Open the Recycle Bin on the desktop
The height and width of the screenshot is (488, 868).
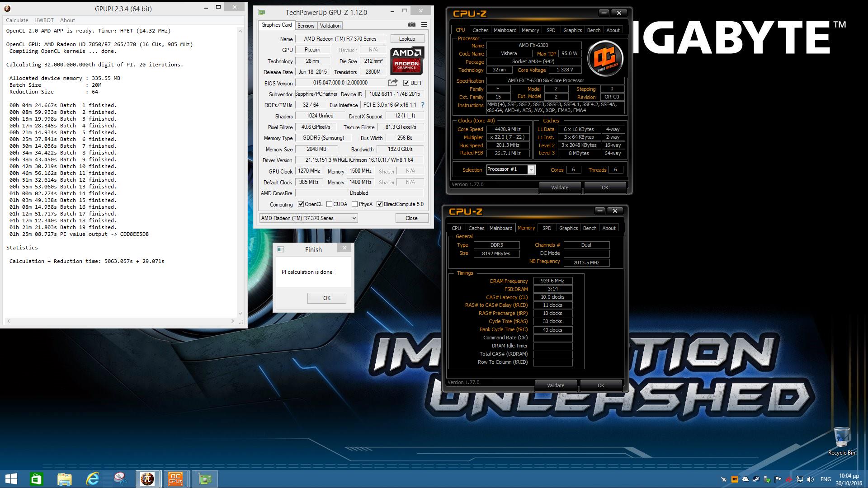click(841, 441)
